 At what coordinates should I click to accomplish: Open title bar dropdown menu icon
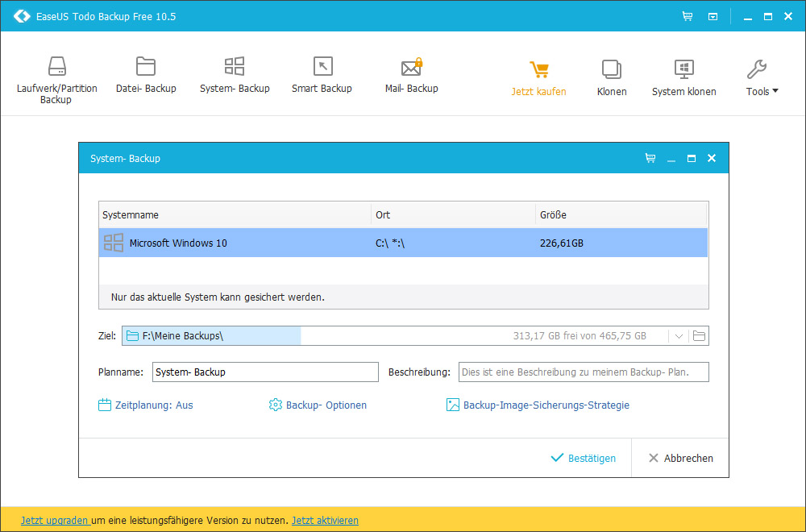[713, 16]
